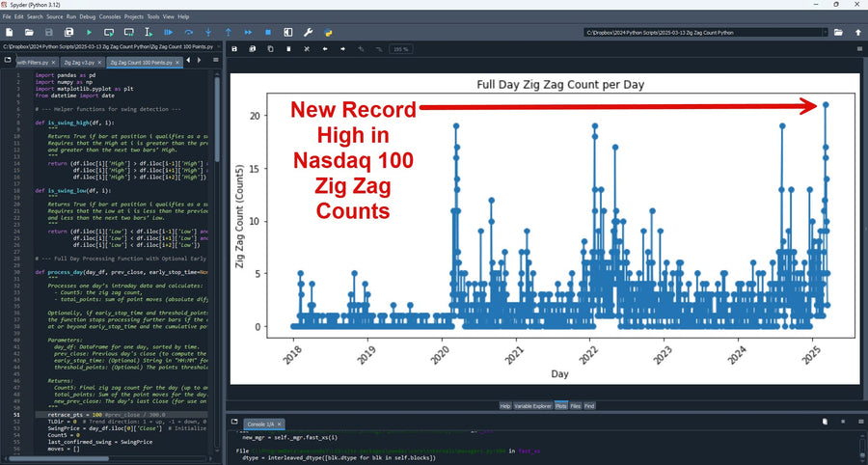Open Plots pane options hamburger menu

coord(858,48)
